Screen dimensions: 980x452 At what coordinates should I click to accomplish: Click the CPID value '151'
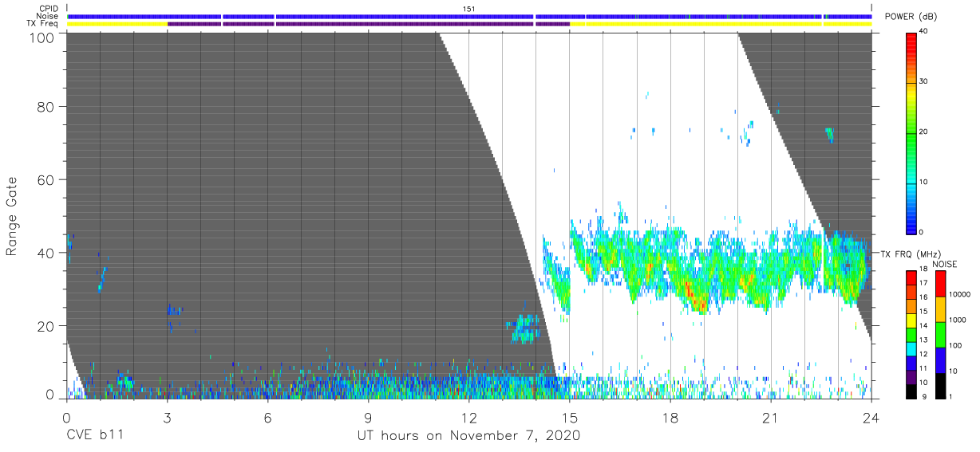(469, 8)
